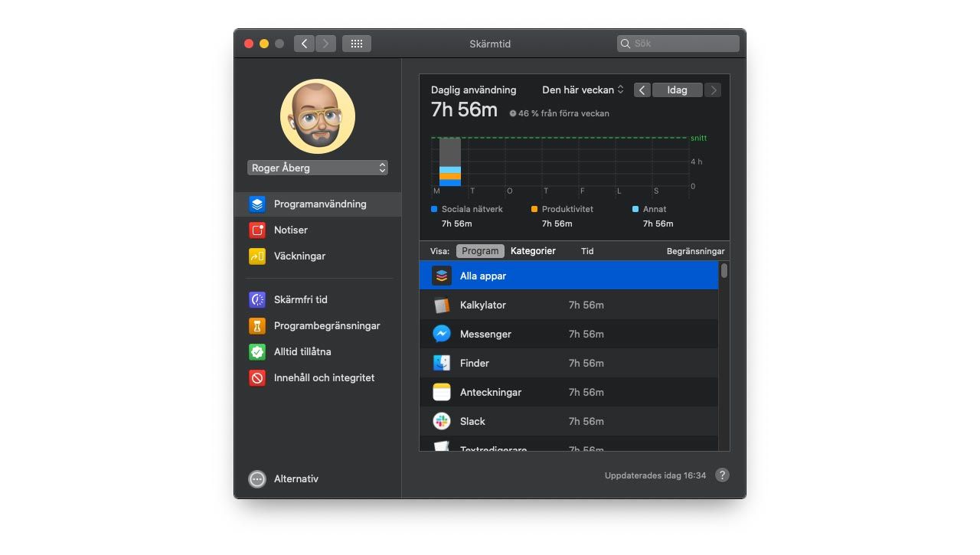980x555 pixels.
Task: Click the Idag button
Action: (677, 90)
